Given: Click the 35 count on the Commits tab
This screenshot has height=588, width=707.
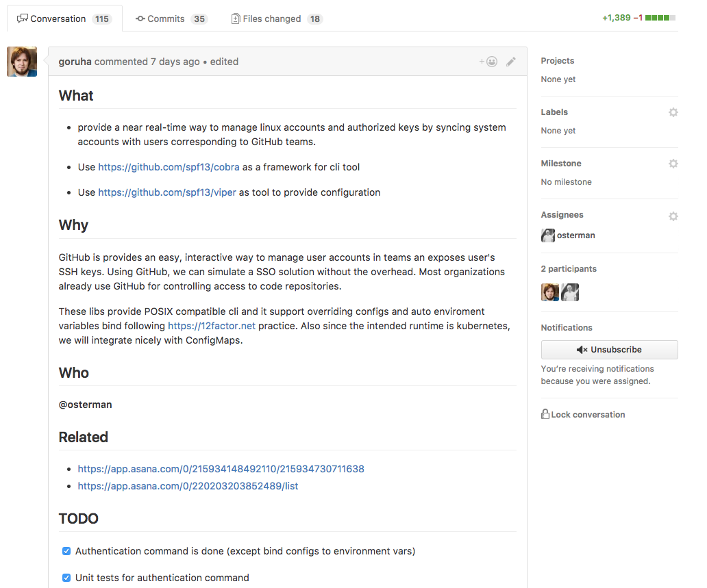Looking at the screenshot, I should click(199, 19).
